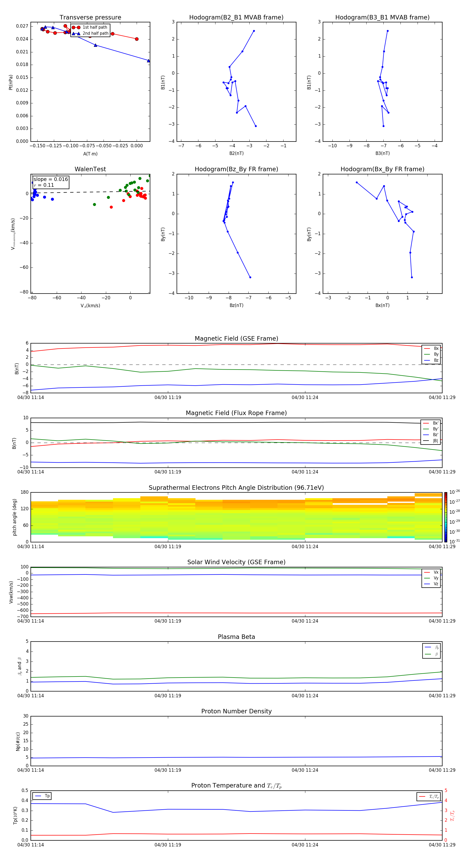
Task: Click "Bz" in GSE magnetic field legend
Action: 436,360
